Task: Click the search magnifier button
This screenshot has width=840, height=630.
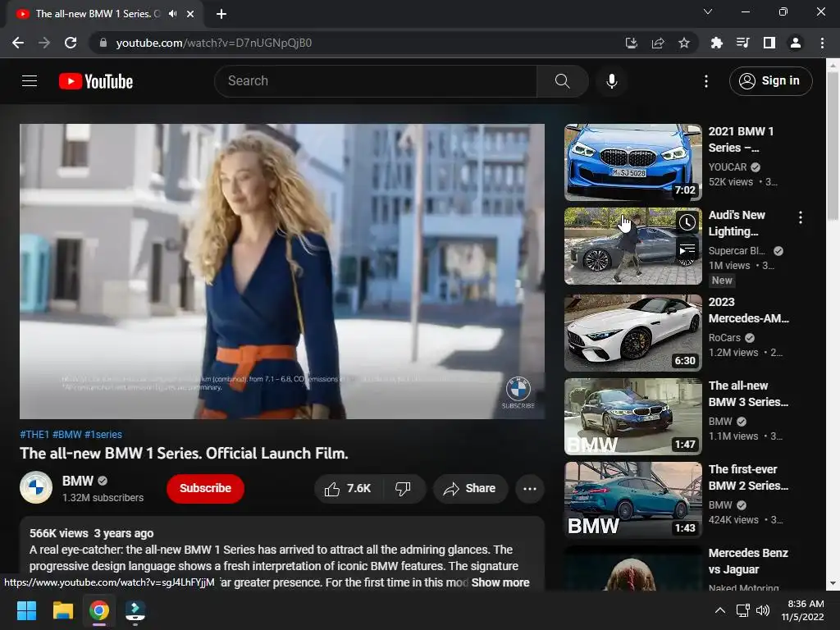Action: tap(562, 81)
